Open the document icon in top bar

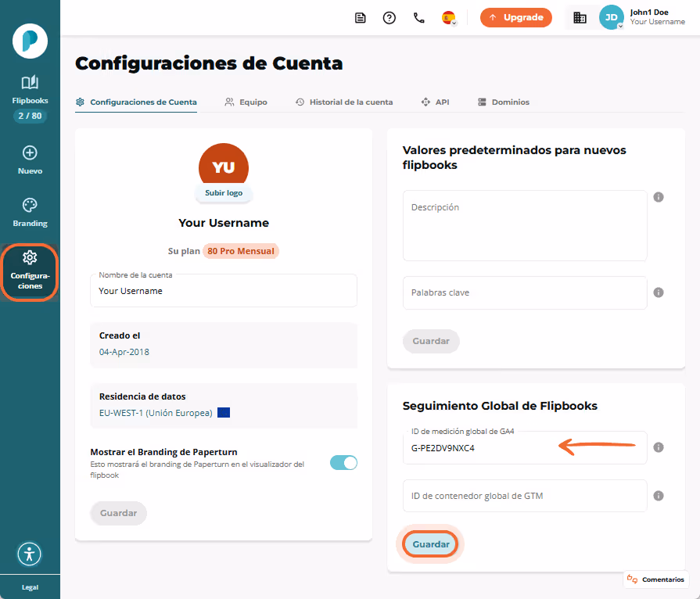361,18
